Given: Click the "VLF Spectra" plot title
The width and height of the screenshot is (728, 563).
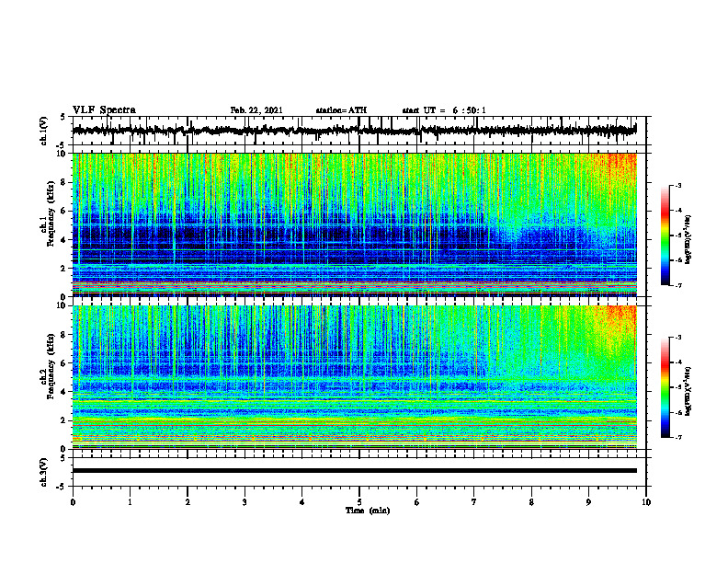Looking at the screenshot, I should coord(104,110).
